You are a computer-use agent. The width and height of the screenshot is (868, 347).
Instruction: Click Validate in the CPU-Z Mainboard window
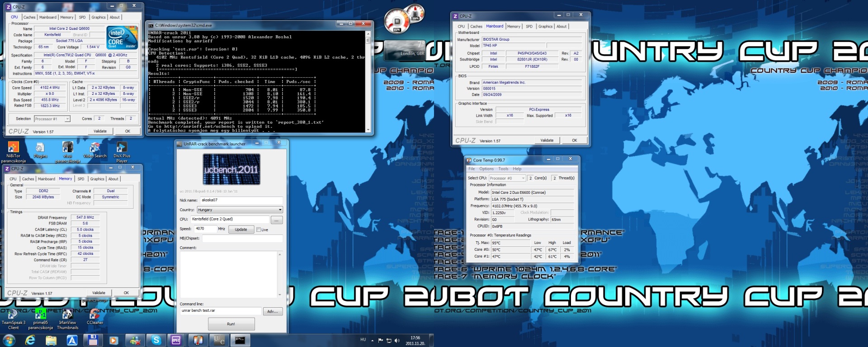pyautogui.click(x=547, y=141)
